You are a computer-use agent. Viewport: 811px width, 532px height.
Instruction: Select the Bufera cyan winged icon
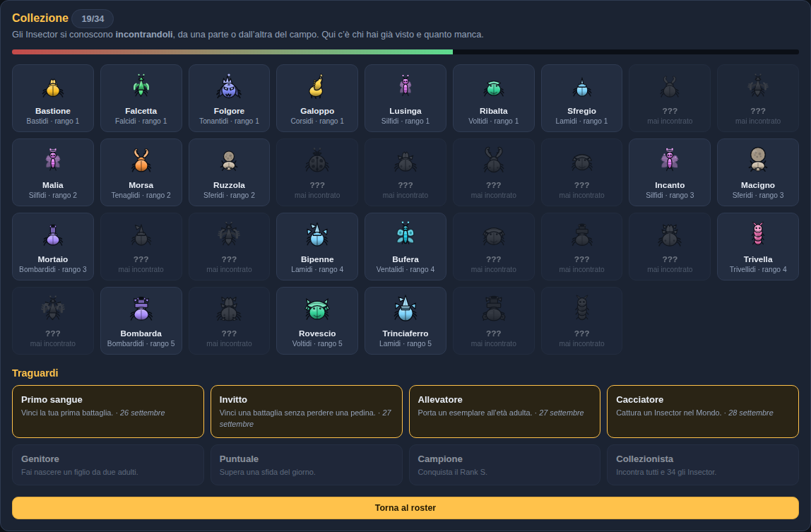[x=405, y=233]
